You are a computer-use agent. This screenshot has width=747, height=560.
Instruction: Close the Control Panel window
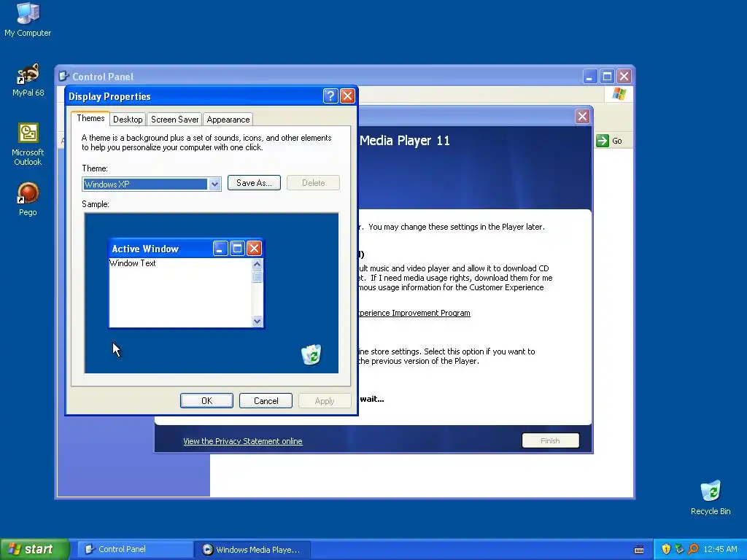624,76
